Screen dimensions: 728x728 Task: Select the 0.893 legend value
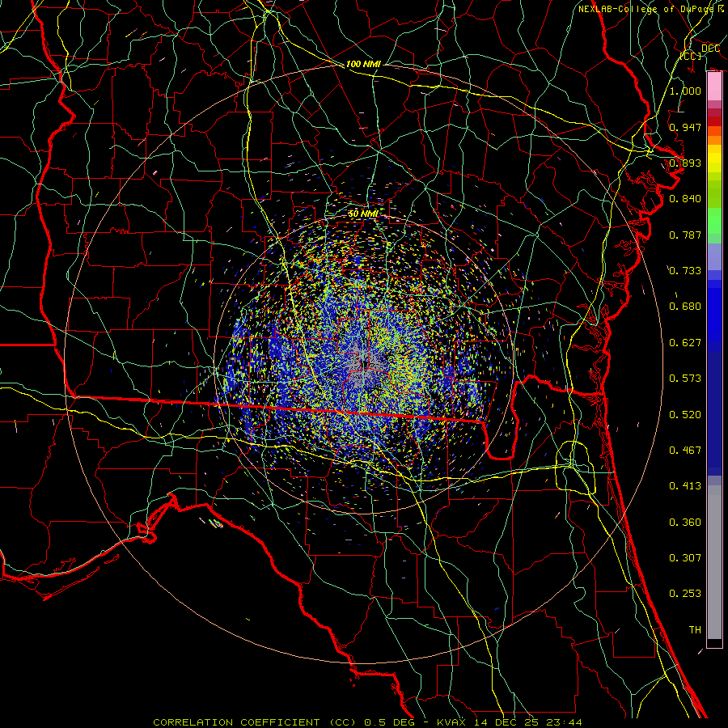685,163
